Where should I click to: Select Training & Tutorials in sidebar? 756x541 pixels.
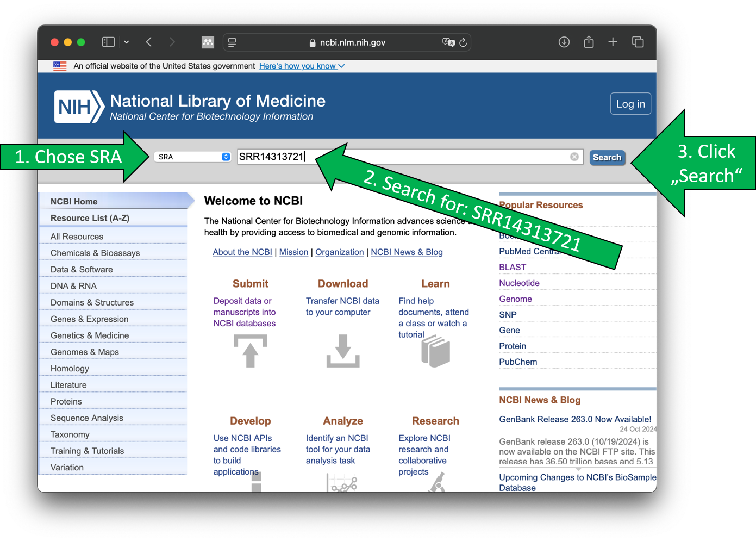pos(87,451)
